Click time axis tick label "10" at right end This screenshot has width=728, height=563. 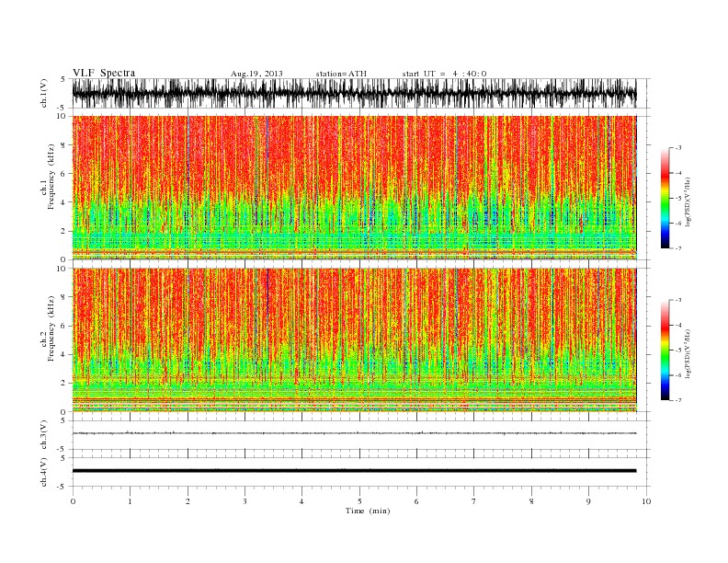click(646, 501)
